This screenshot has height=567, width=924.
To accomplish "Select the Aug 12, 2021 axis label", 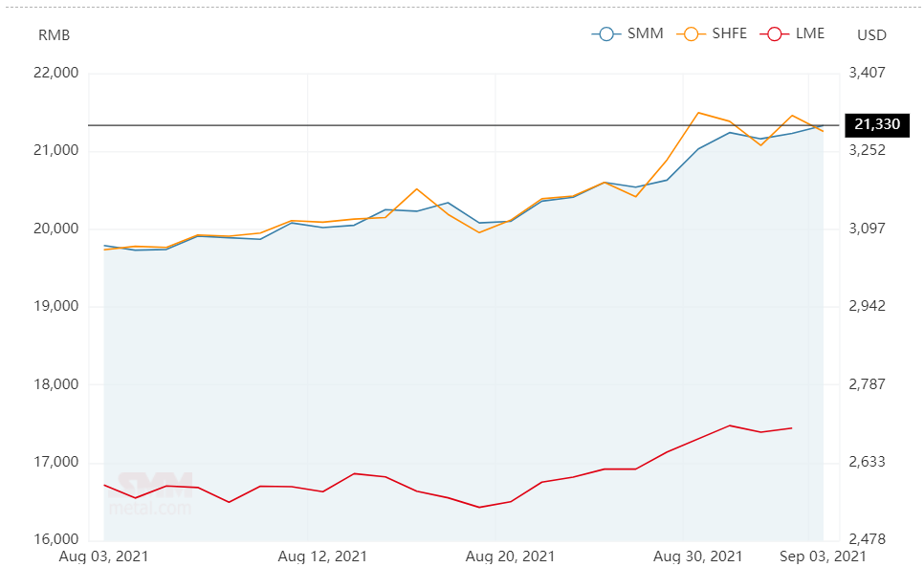I will click(x=322, y=556).
